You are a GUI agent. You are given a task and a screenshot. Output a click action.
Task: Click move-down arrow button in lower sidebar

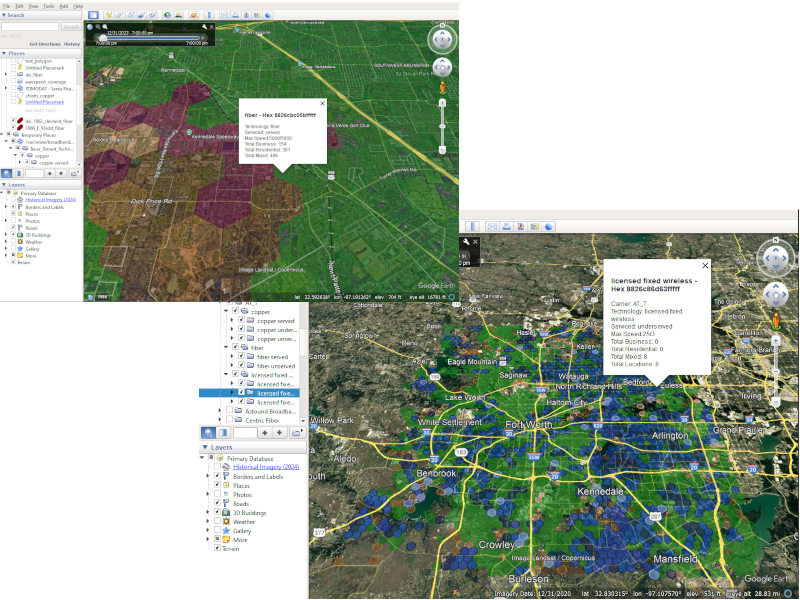[x=279, y=433]
